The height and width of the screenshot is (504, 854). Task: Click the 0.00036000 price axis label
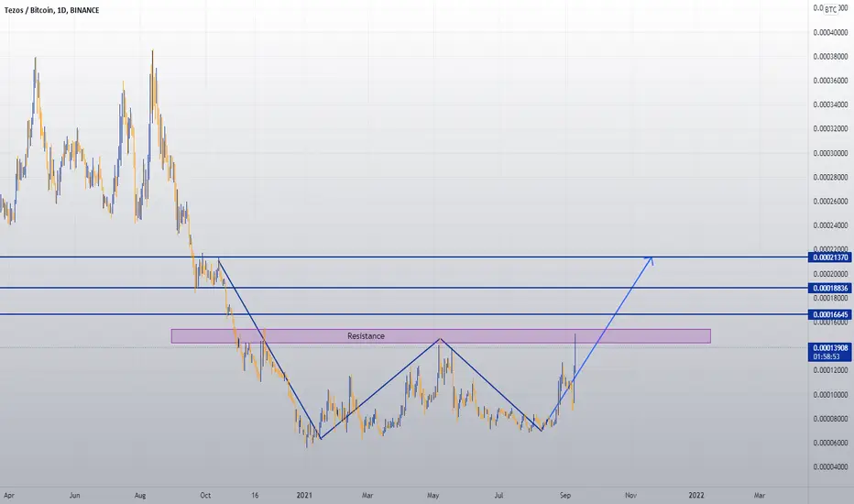830,81
